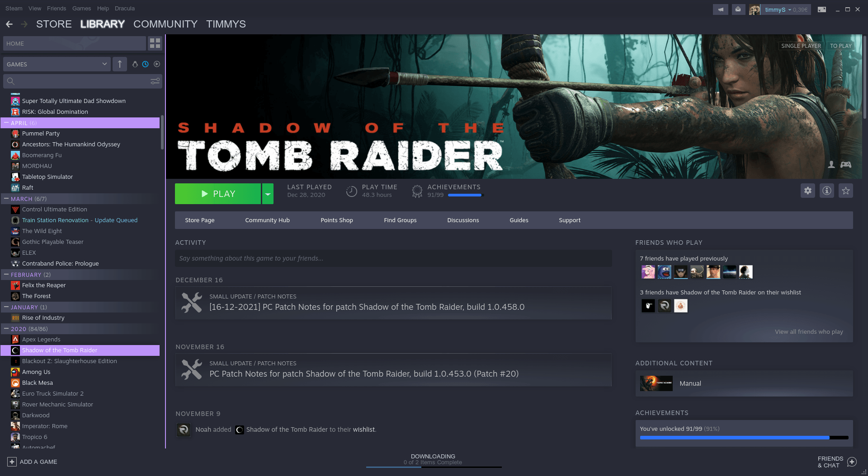The height and width of the screenshot is (476, 868).
Task: Toggle controller support icon on game banner
Action: [x=845, y=165]
